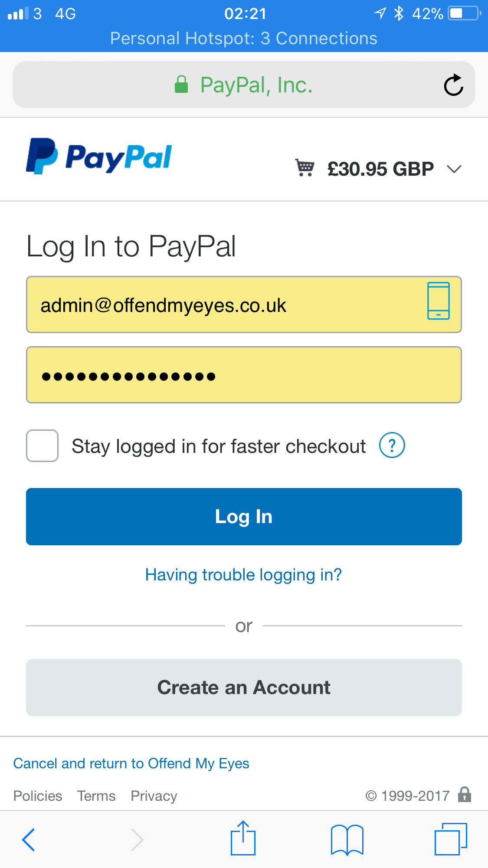
Task: Open Safari bookmarks
Action: (x=347, y=840)
